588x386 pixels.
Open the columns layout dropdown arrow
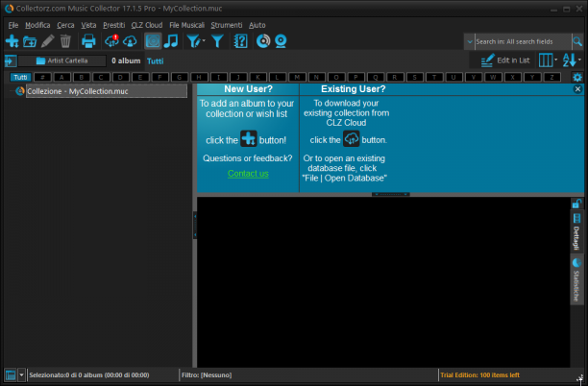(555, 60)
